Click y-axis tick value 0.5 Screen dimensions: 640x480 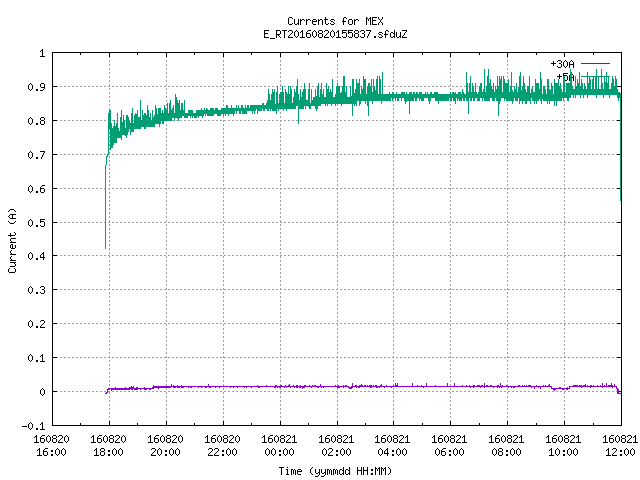36,222
